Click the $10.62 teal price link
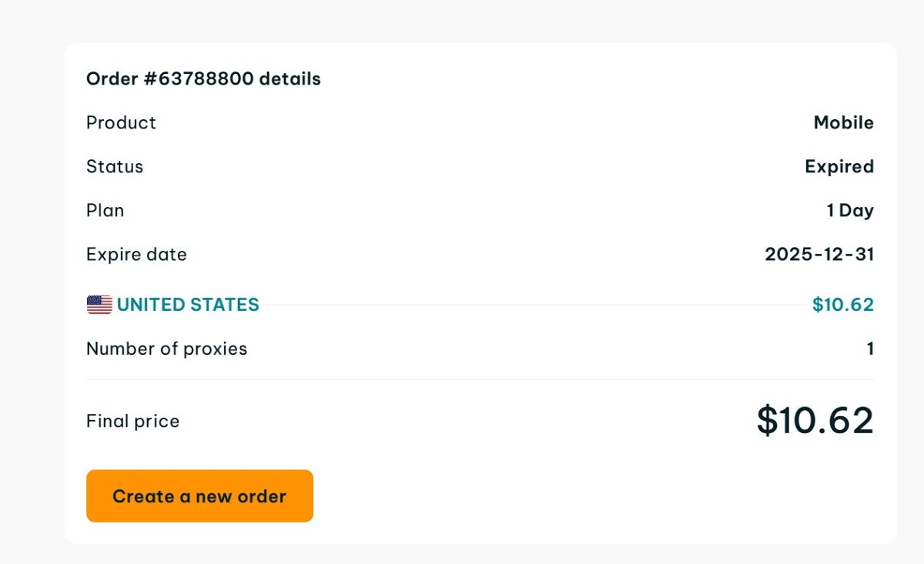This screenshot has width=924, height=564. [844, 304]
